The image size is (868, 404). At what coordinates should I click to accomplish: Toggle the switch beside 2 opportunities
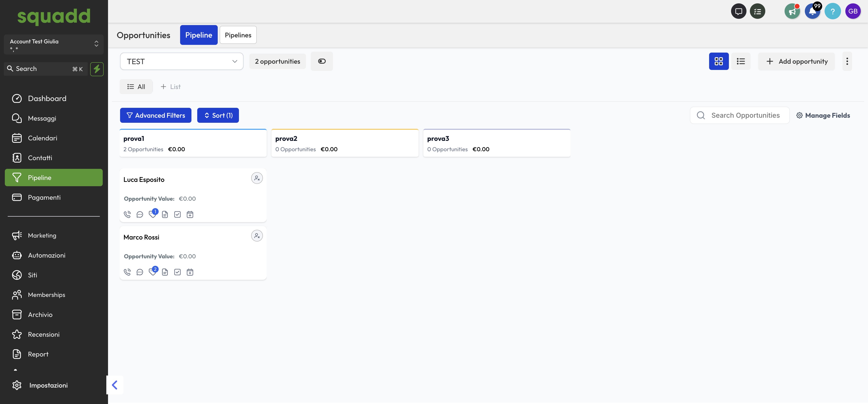tap(321, 61)
